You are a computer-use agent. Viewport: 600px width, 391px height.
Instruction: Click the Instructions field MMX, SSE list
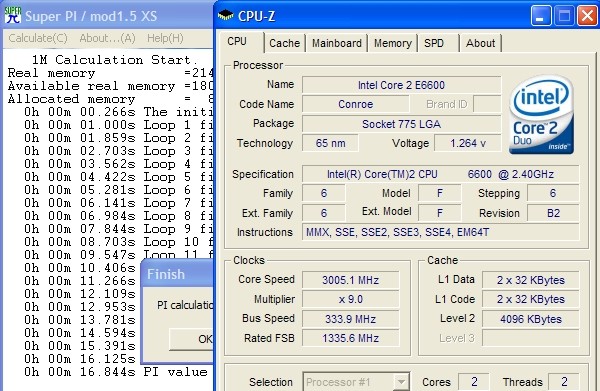[440, 232]
